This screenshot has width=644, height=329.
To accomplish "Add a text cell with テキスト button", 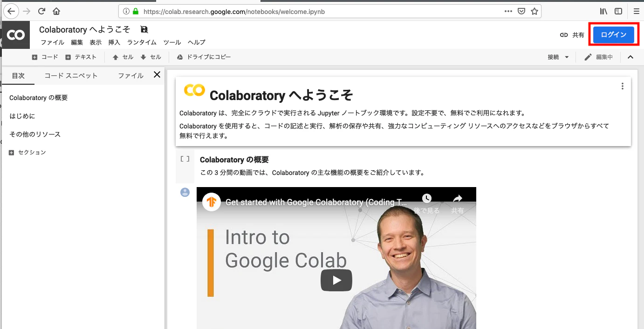I will 81,57.
